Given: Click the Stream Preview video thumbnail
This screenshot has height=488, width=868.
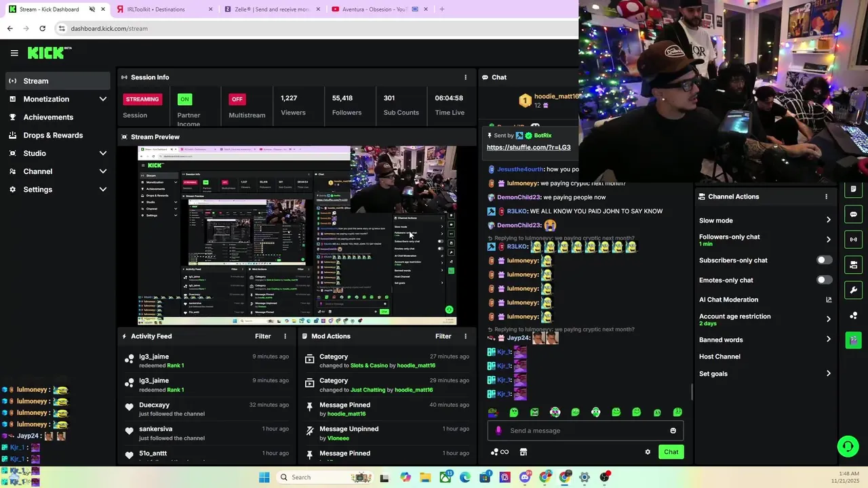Looking at the screenshot, I should coord(297,236).
